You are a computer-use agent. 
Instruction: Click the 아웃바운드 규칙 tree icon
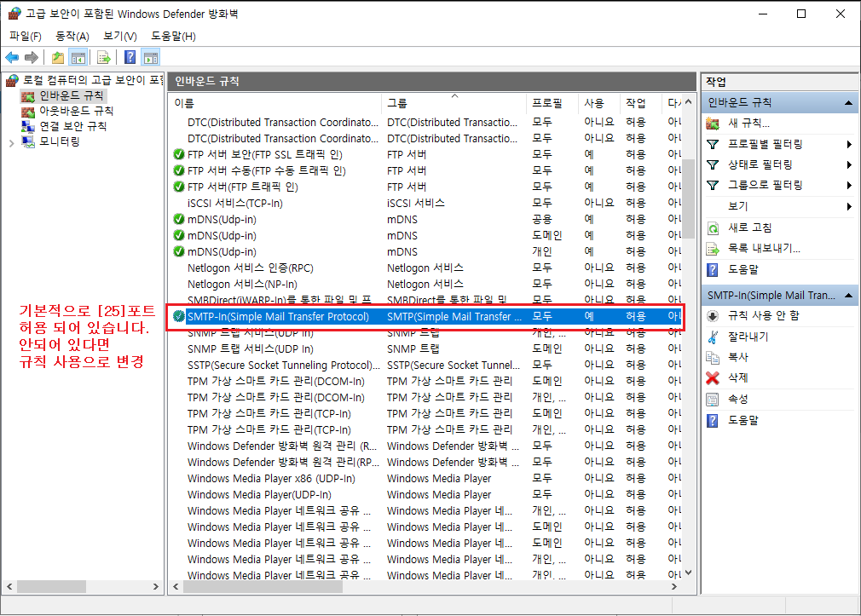coord(28,112)
